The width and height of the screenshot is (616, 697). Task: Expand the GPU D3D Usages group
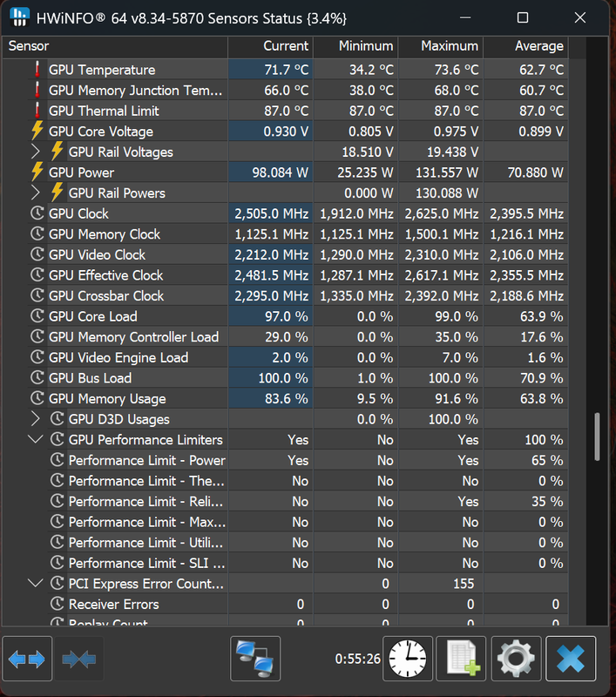click(x=36, y=419)
